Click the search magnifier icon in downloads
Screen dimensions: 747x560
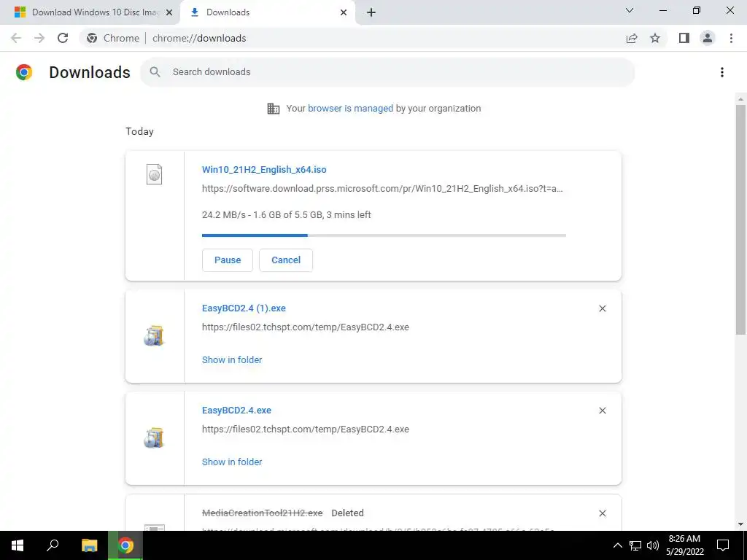click(x=155, y=72)
